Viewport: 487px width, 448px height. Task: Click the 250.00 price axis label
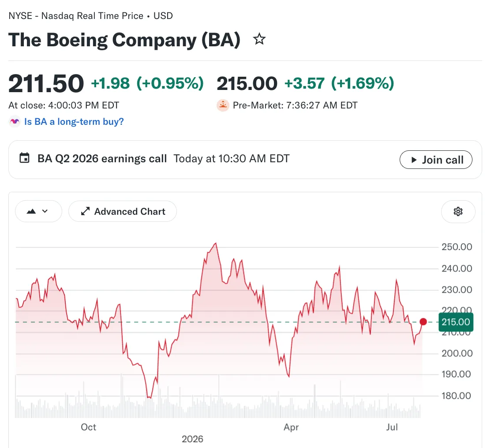point(457,247)
